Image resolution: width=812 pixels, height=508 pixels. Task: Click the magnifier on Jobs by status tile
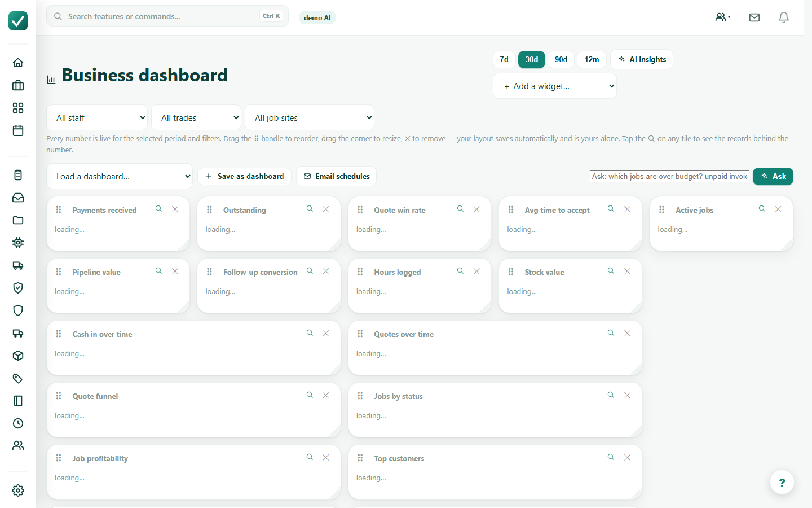tap(611, 395)
